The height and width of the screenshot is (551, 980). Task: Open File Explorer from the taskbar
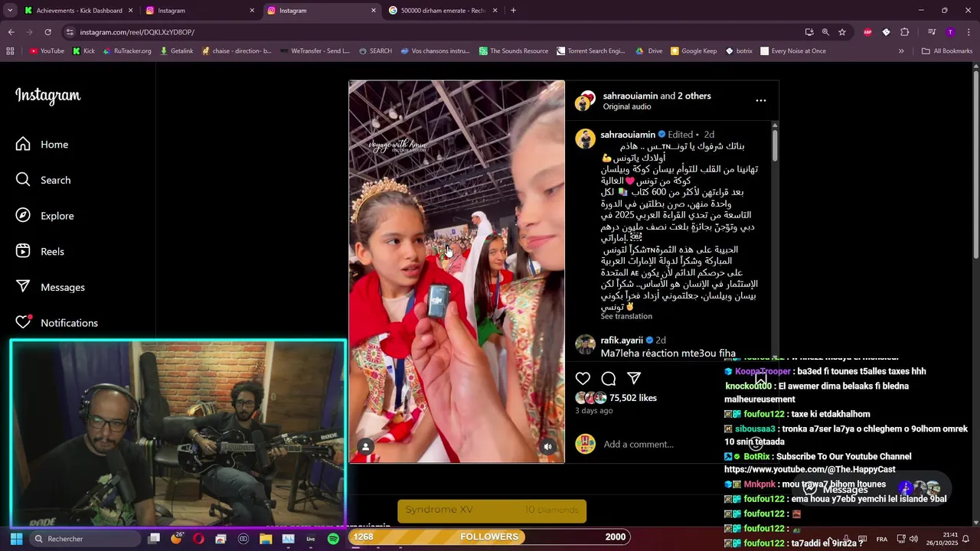pos(266,539)
